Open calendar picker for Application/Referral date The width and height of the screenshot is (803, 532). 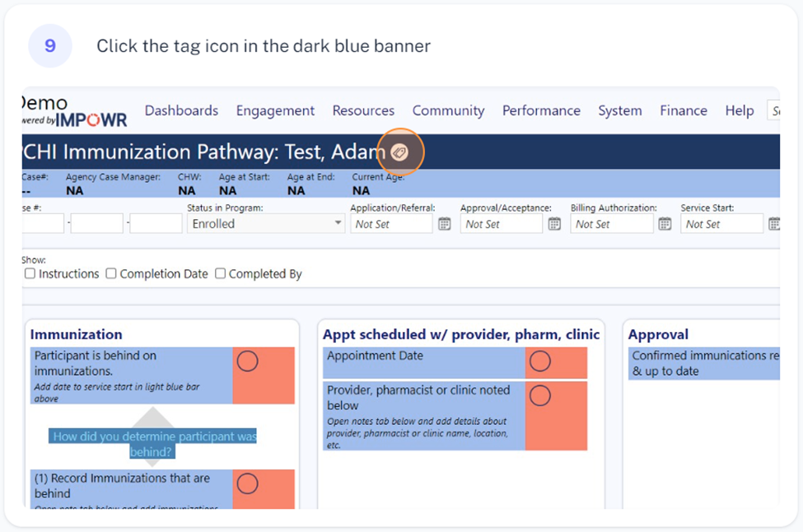pyautogui.click(x=445, y=224)
